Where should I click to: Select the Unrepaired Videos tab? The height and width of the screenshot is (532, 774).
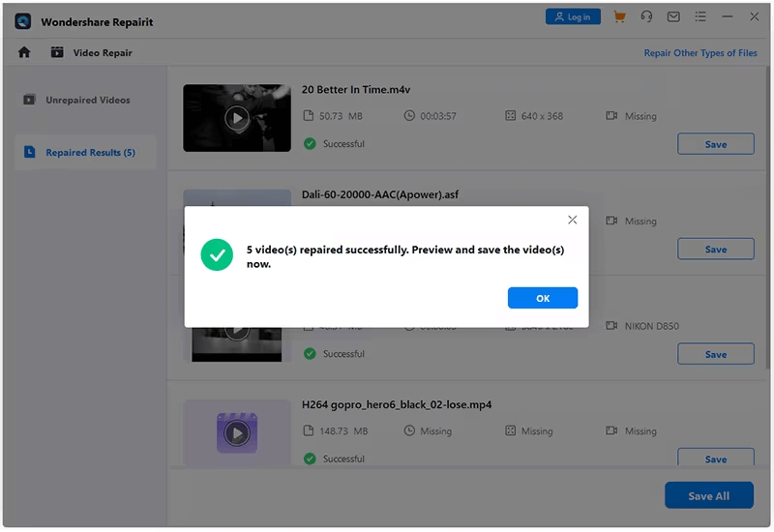pos(87,100)
